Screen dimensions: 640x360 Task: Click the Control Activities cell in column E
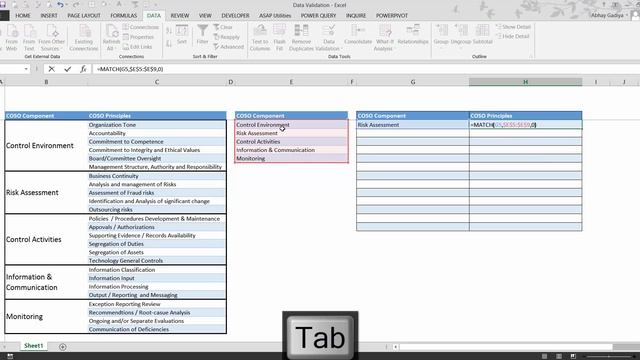291,142
